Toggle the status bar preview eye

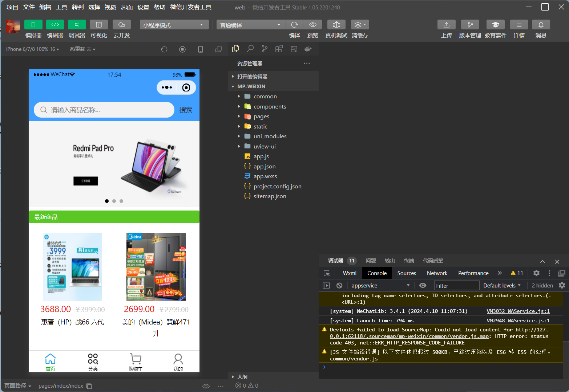206,386
